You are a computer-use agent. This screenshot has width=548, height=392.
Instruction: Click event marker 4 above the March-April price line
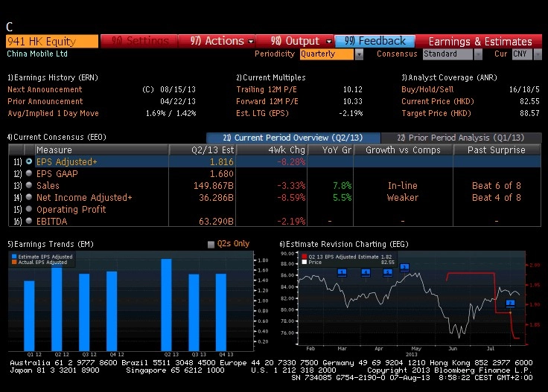366,273
